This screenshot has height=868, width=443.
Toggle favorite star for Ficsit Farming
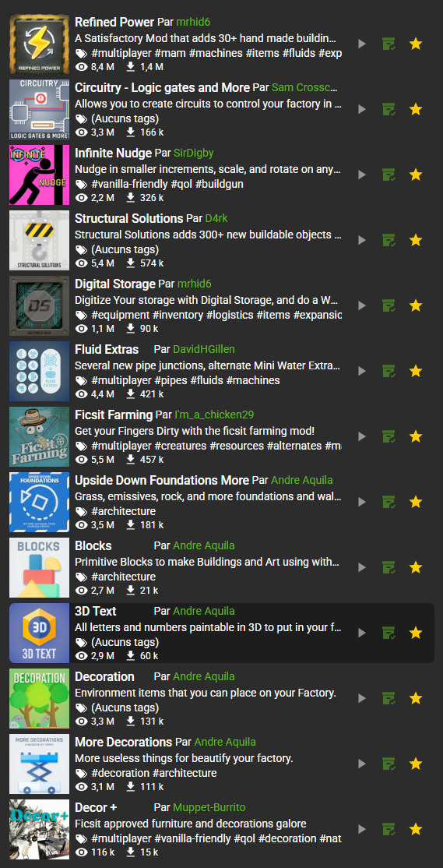tap(416, 437)
